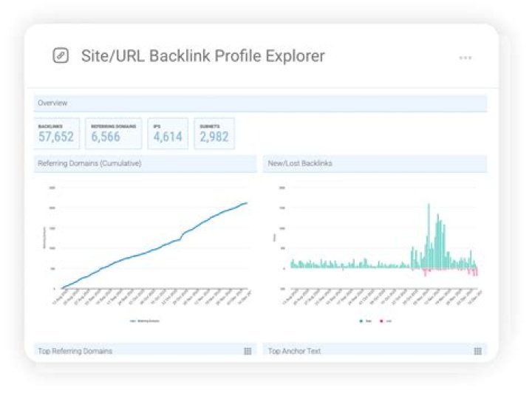Viewport: 532px width, 393px height.
Task: Click the tallest green bar in New/Lost chart
Action: (429, 236)
